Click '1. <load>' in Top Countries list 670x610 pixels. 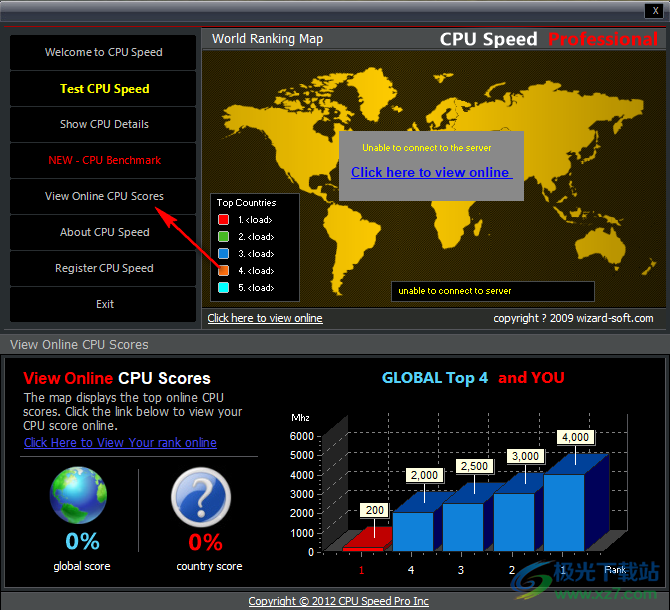255,220
